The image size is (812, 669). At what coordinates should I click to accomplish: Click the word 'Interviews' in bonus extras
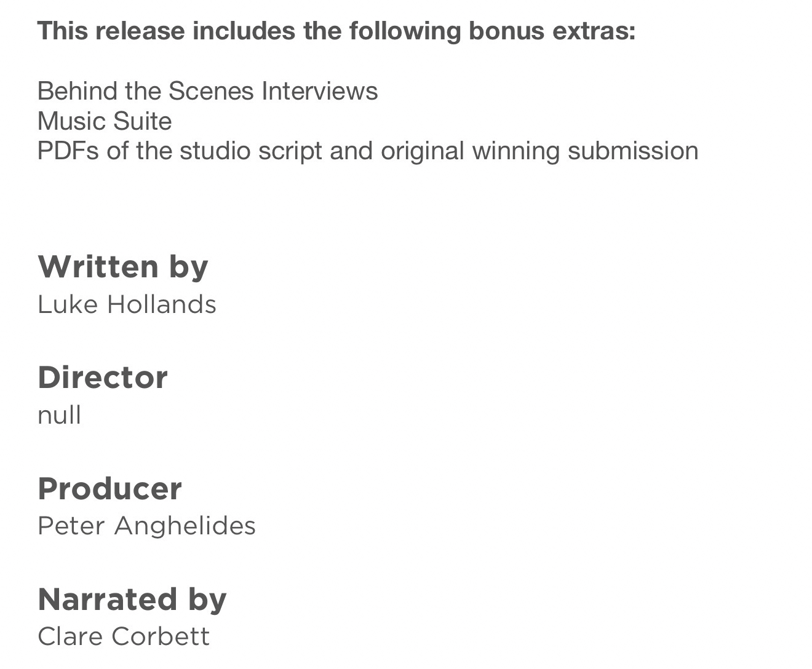coord(319,91)
